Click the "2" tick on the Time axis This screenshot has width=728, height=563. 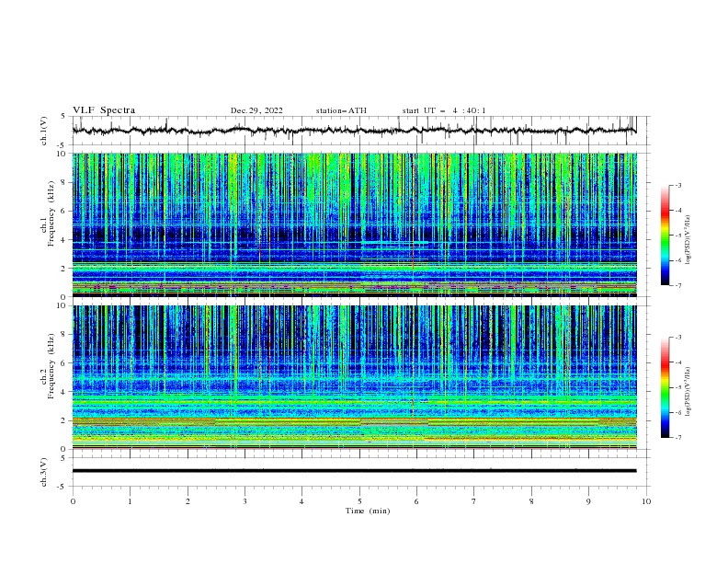point(188,501)
